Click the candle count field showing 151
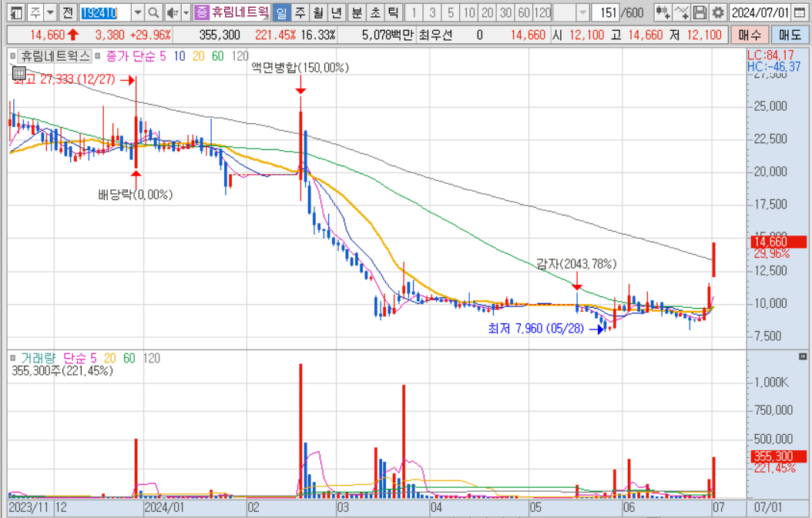Screen dimensions: 812x518 pyautogui.click(x=606, y=12)
